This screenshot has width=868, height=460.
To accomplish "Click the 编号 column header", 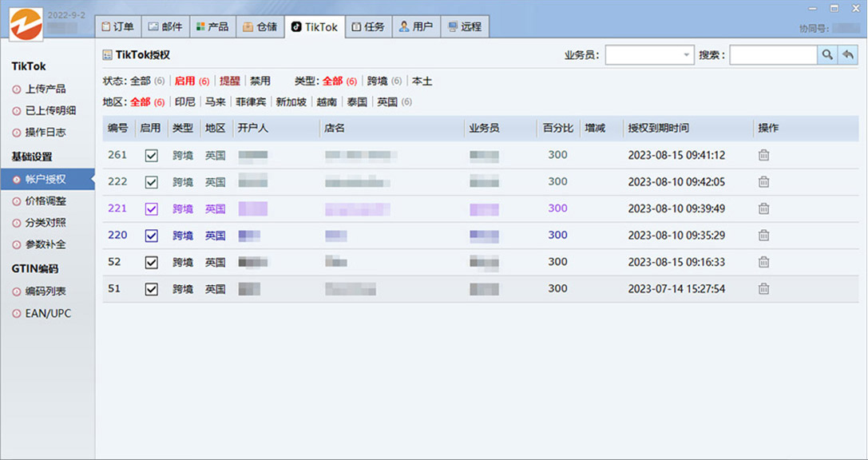I will [x=118, y=128].
